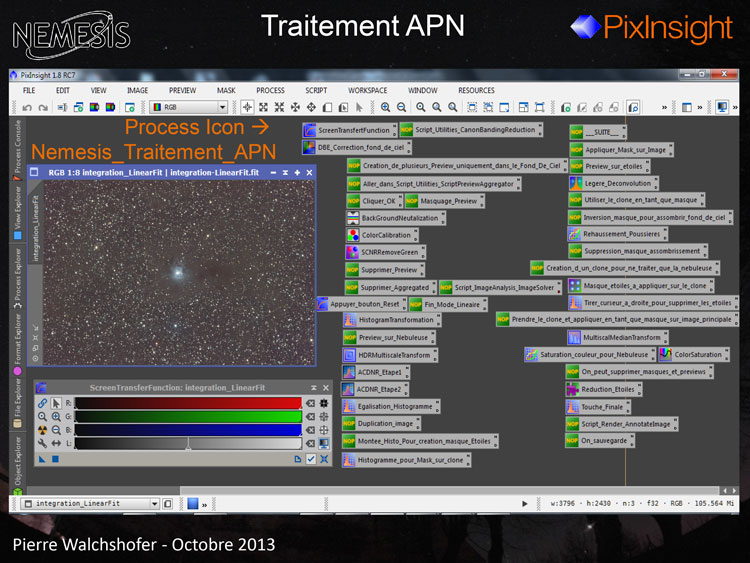Screen dimensions: 750x563
Task: Click the Touche_Finale process icon
Action: (598, 407)
